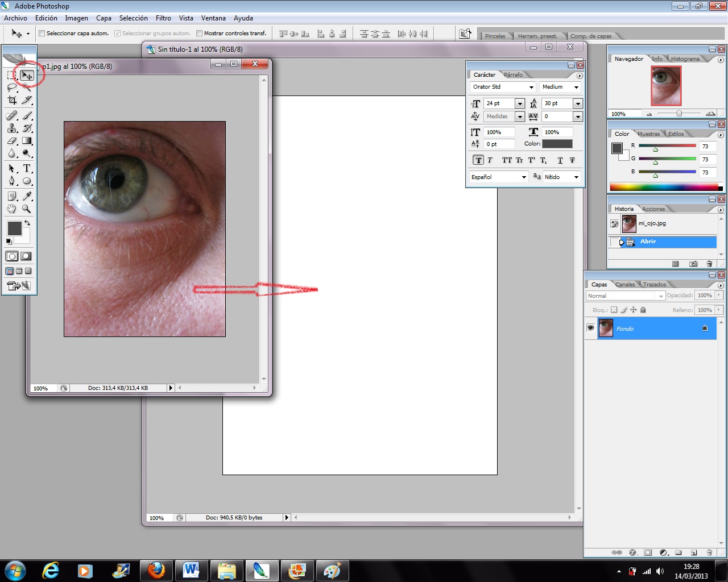Image resolution: width=728 pixels, height=582 pixels.
Task: Select the Move tool in toolbox
Action: (x=27, y=75)
